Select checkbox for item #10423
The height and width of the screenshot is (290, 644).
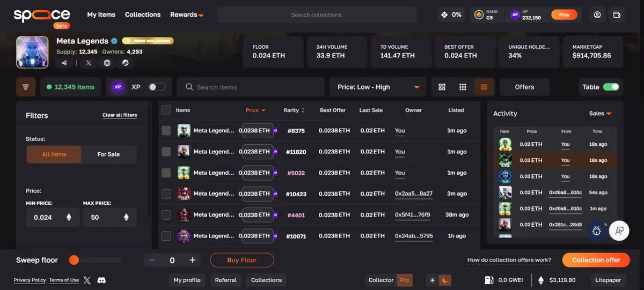(166, 194)
